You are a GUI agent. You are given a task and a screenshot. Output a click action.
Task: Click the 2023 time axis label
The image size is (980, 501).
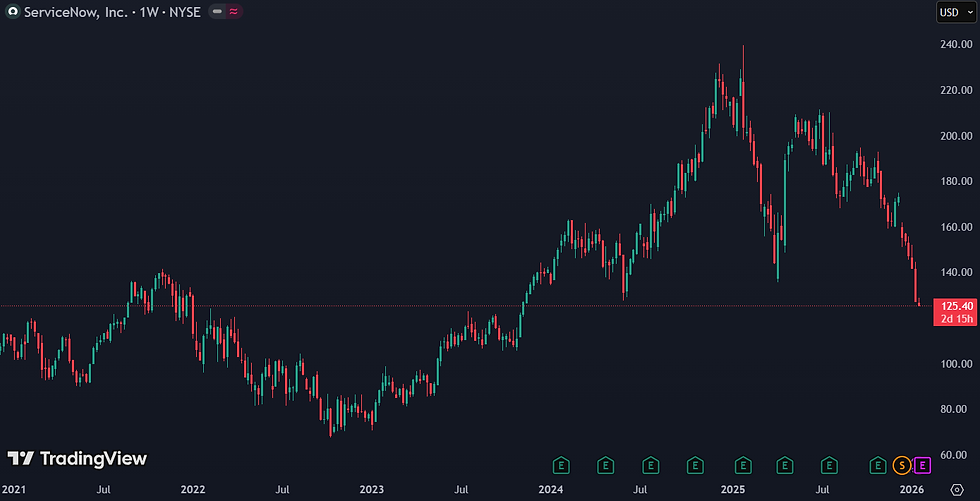[372, 489]
